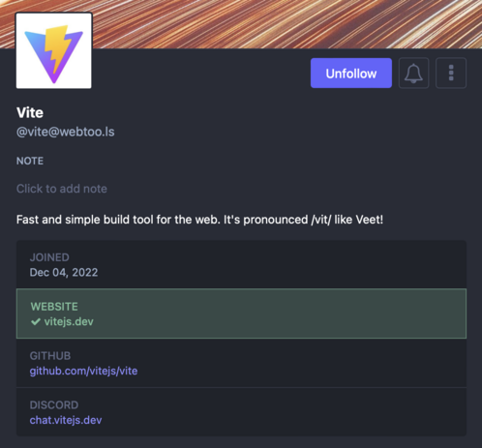Image resolution: width=482 pixels, height=448 pixels.
Task: Open the three-dot more options menu
Action: point(451,73)
